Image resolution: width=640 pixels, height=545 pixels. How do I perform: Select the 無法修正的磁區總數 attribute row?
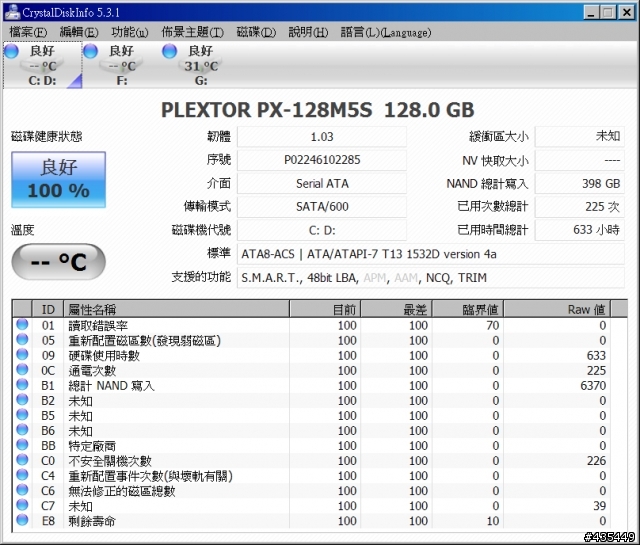pos(312,491)
